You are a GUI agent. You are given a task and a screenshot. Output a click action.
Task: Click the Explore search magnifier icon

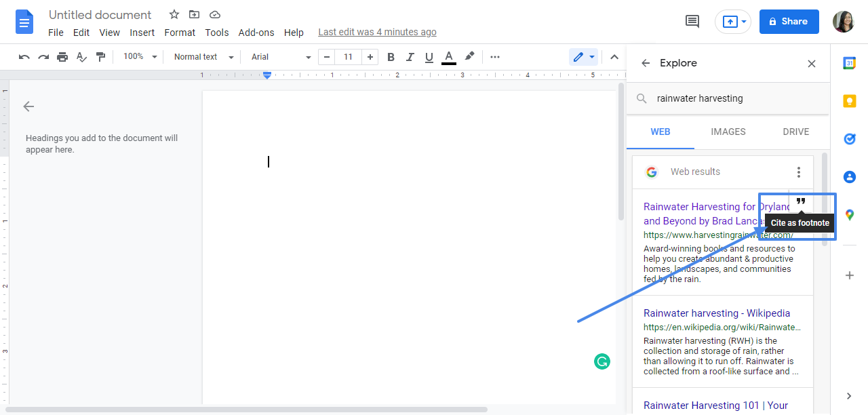[642, 99]
